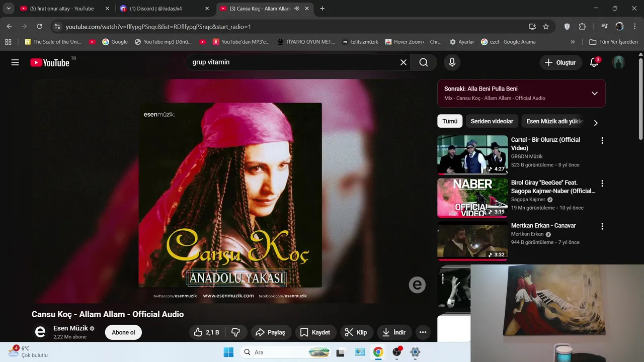Save the video using Kaydet

(315, 332)
